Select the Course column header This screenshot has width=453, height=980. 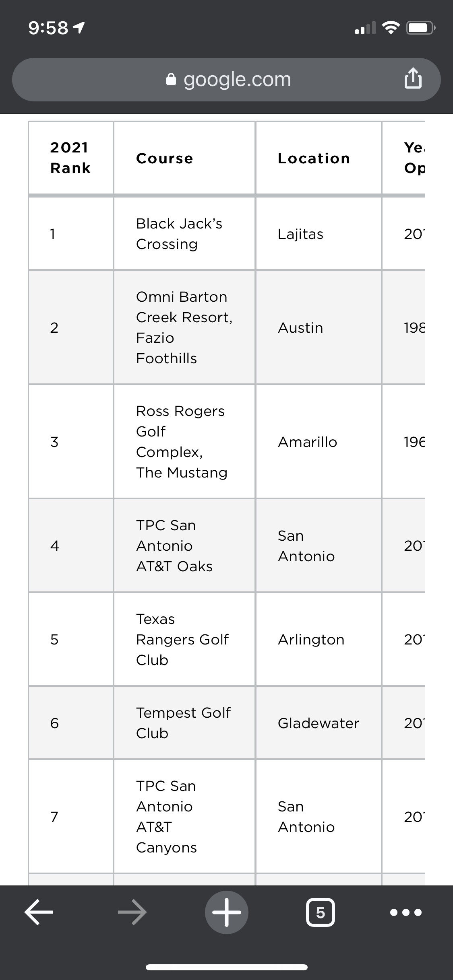click(x=165, y=159)
